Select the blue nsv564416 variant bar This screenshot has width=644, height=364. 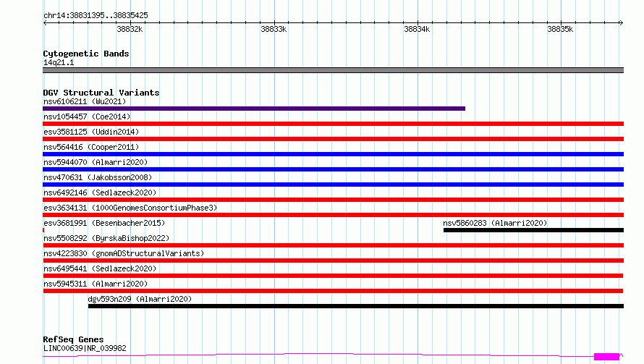click(x=333, y=154)
